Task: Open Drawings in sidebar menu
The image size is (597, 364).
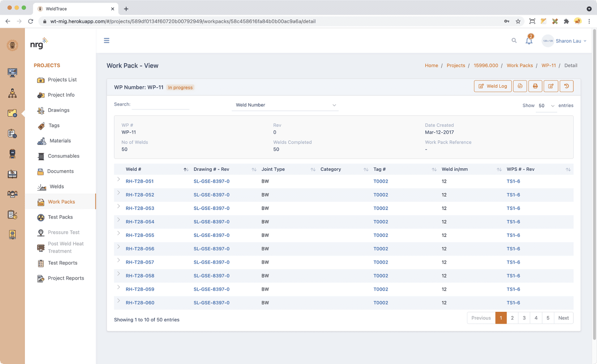Action: (x=59, y=110)
